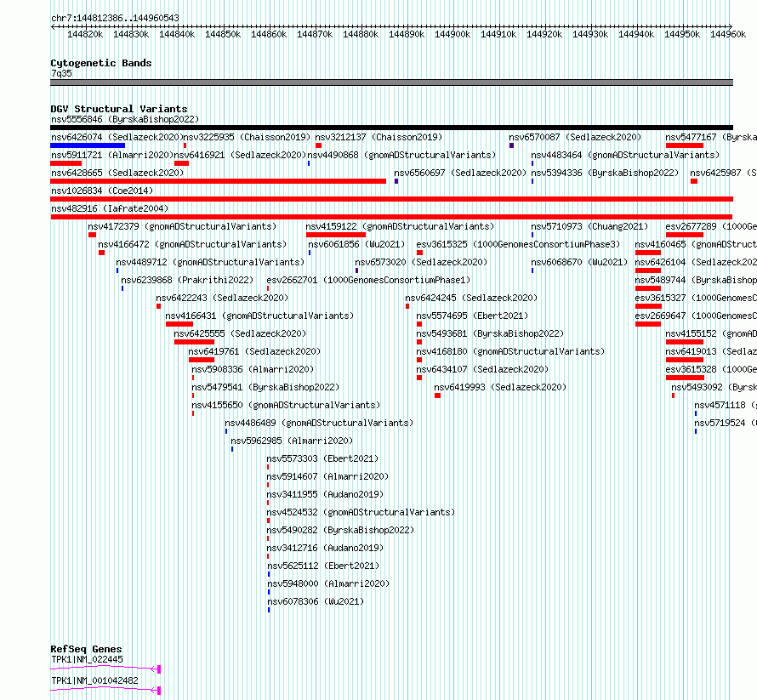Click nsv6061856 (Wu2021) label
This screenshot has height=700, width=757.
pos(356,244)
